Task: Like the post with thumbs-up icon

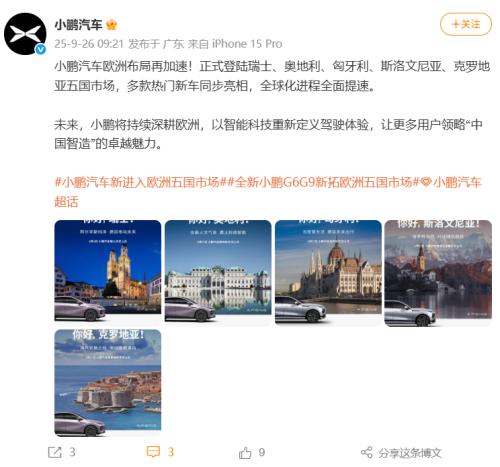Action: click(245, 453)
